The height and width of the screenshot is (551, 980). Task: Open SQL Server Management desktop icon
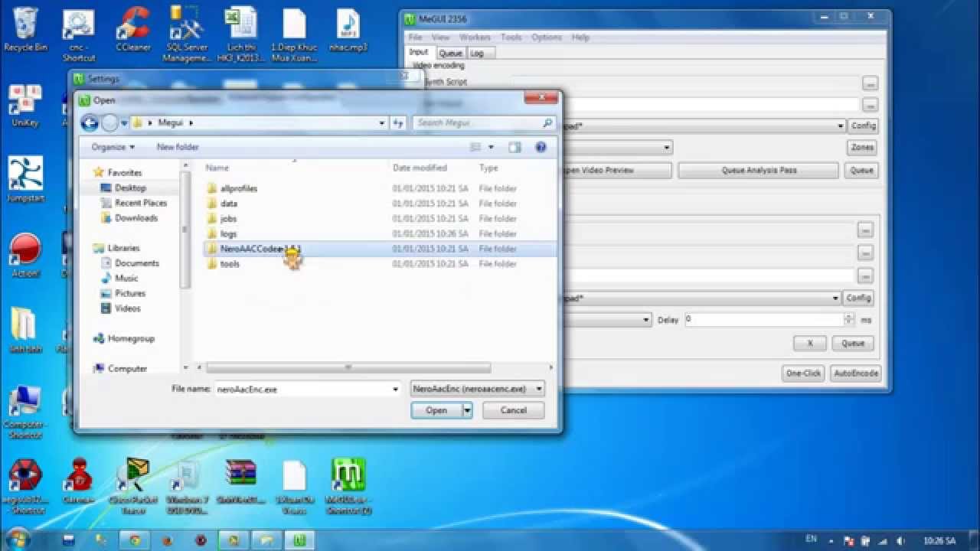pyautogui.click(x=187, y=34)
